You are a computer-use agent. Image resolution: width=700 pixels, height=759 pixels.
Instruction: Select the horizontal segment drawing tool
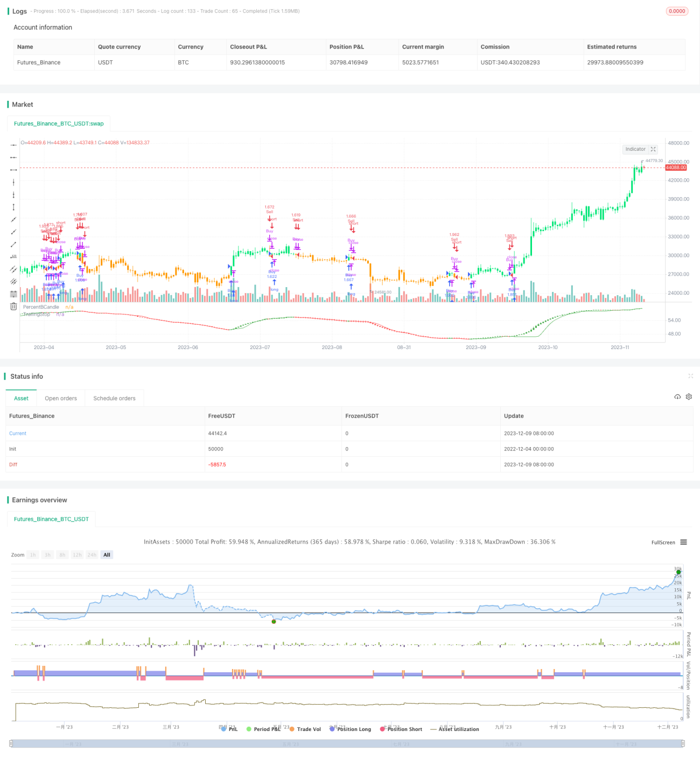(x=13, y=170)
